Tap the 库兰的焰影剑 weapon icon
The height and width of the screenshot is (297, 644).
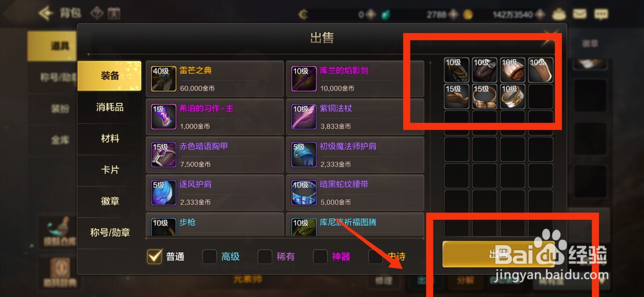coord(304,78)
